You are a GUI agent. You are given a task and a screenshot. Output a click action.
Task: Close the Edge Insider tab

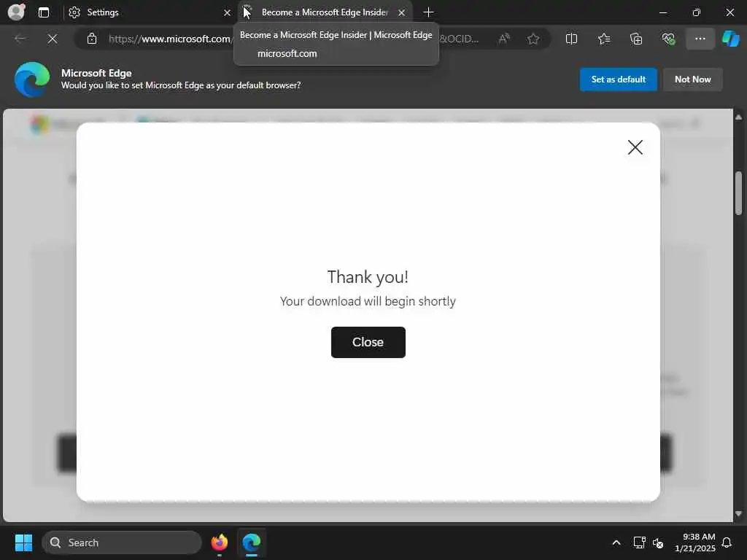coord(402,12)
